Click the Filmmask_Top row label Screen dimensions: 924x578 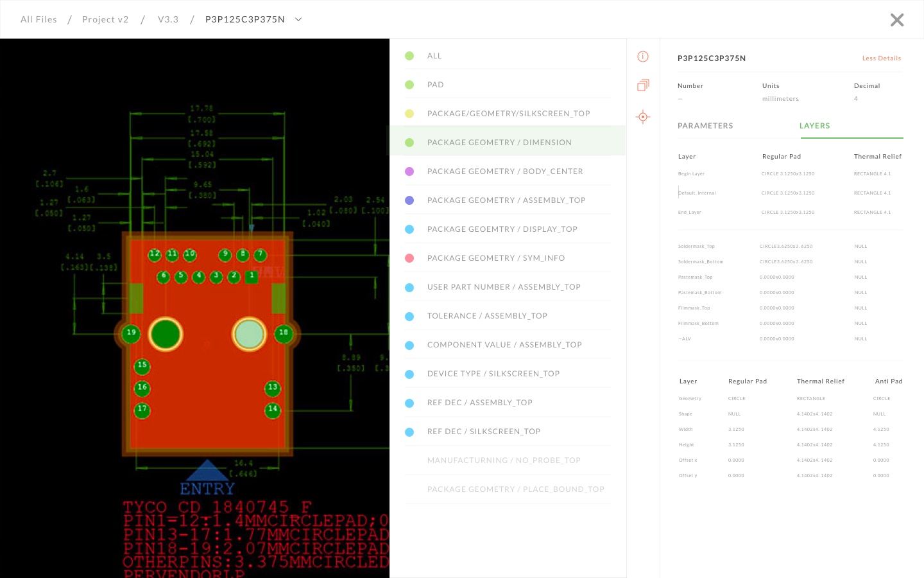click(x=694, y=308)
